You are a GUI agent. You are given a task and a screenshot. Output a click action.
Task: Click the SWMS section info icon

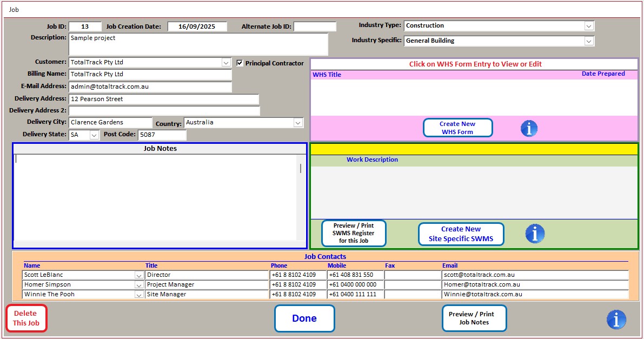pos(534,233)
